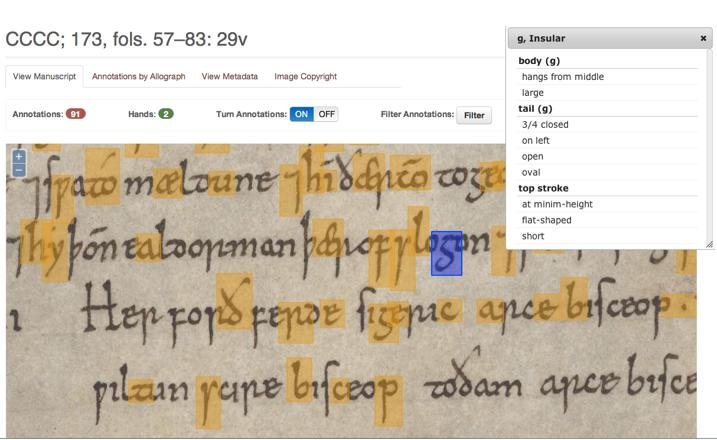Image resolution: width=717 pixels, height=440 pixels.
Task: Close the g, Insular popup
Action: pyautogui.click(x=703, y=38)
